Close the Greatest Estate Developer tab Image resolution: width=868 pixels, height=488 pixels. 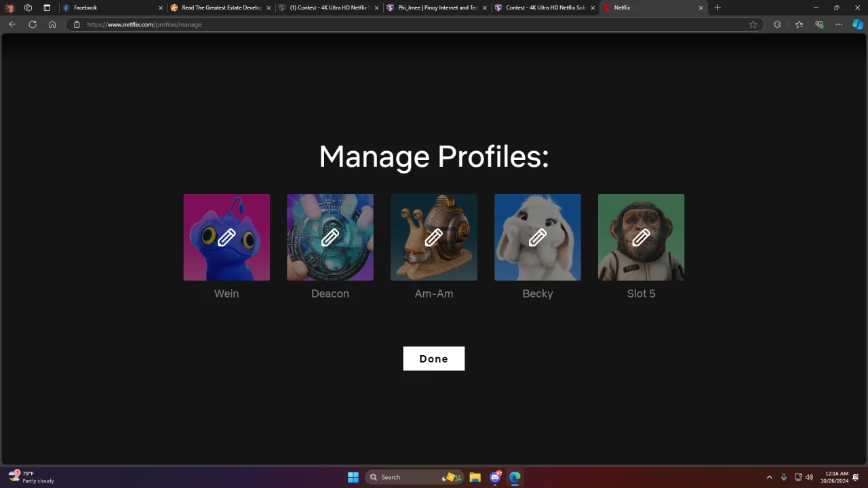click(269, 7)
